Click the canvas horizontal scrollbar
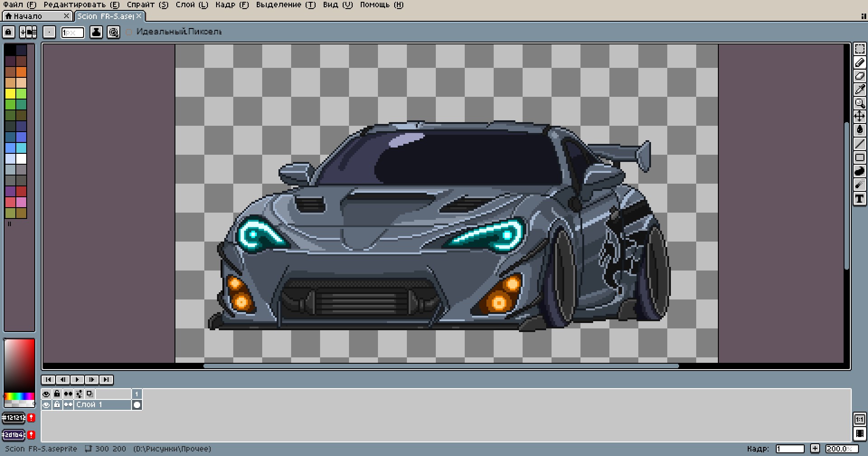 pyautogui.click(x=441, y=366)
